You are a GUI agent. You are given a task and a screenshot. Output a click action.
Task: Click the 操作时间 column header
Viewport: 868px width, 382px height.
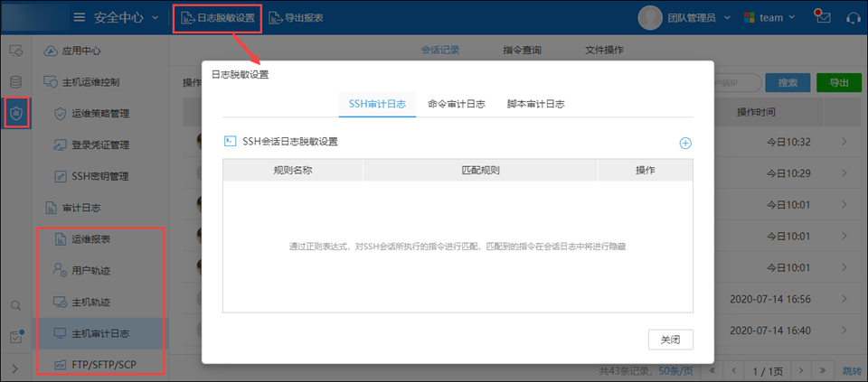[x=756, y=112]
